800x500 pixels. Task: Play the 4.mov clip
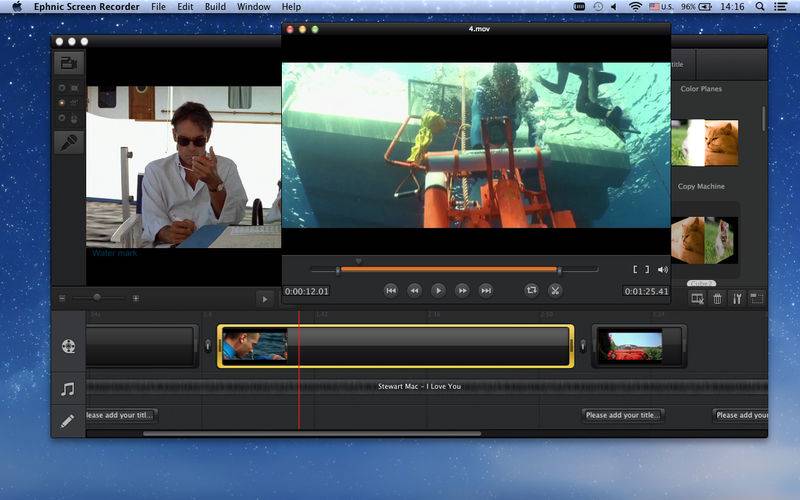click(438, 290)
